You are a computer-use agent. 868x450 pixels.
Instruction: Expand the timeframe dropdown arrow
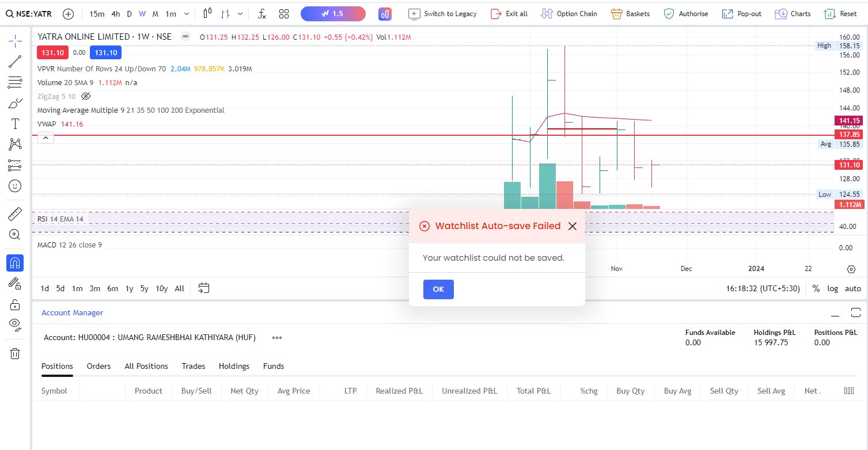186,14
